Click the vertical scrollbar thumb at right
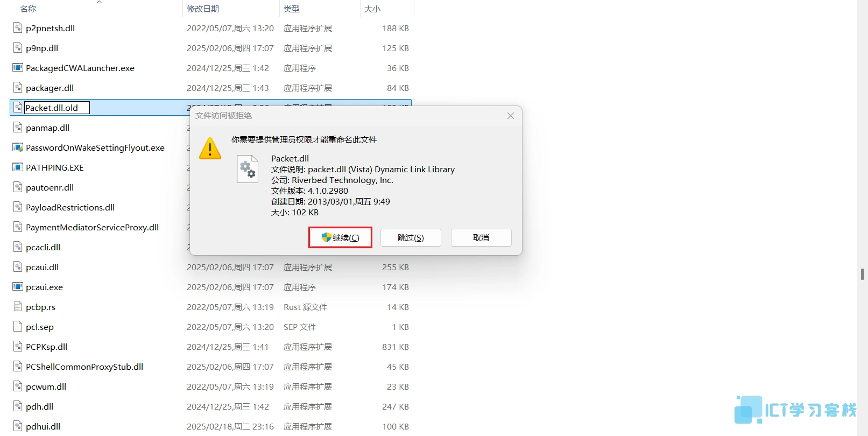 [x=863, y=274]
